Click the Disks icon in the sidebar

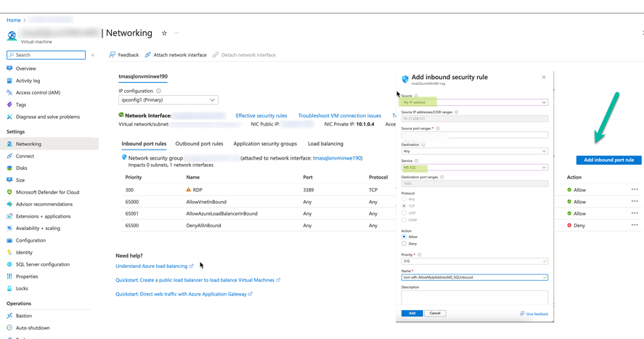(x=9, y=168)
